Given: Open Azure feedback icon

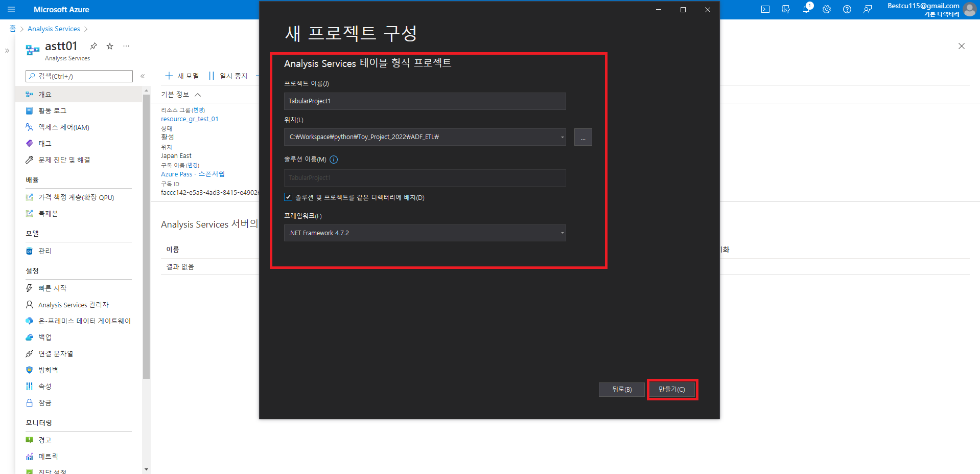Looking at the screenshot, I should pos(868,9).
